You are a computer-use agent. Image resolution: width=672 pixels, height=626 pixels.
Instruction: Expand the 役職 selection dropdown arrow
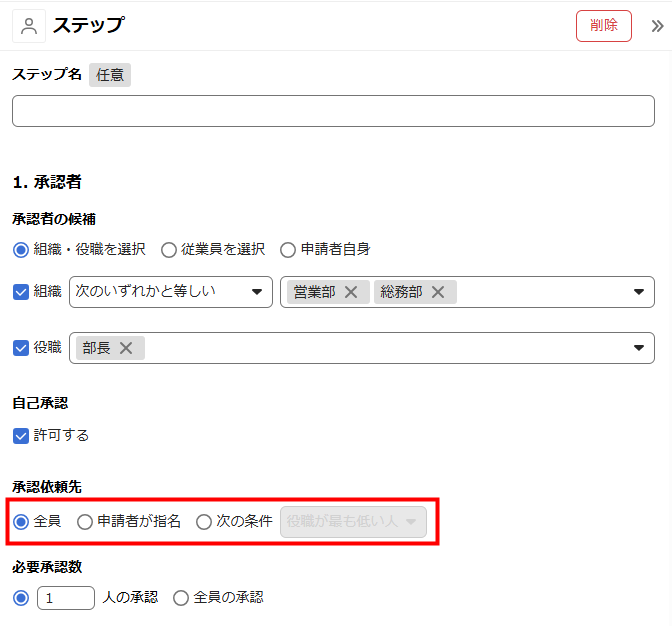(x=639, y=348)
